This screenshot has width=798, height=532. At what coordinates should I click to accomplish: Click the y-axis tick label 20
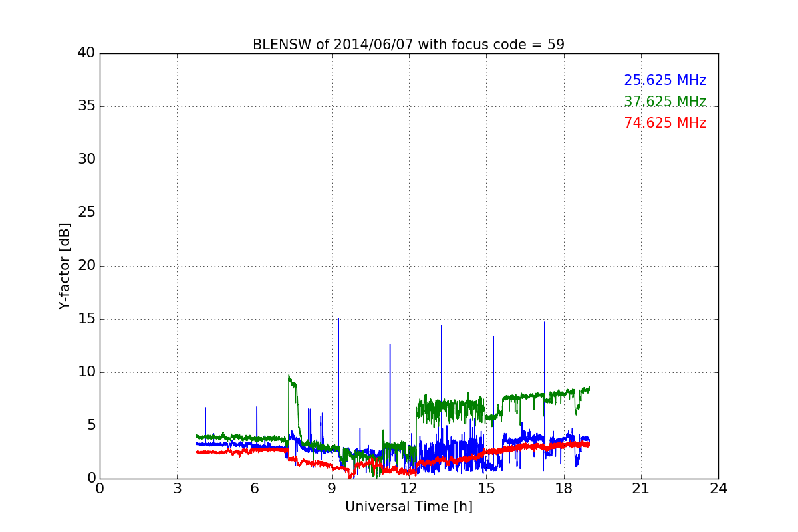(86, 266)
